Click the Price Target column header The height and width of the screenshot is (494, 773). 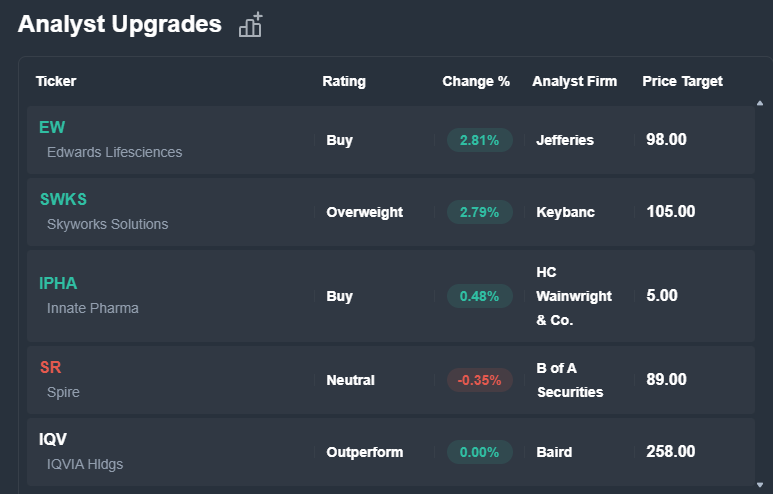682,81
